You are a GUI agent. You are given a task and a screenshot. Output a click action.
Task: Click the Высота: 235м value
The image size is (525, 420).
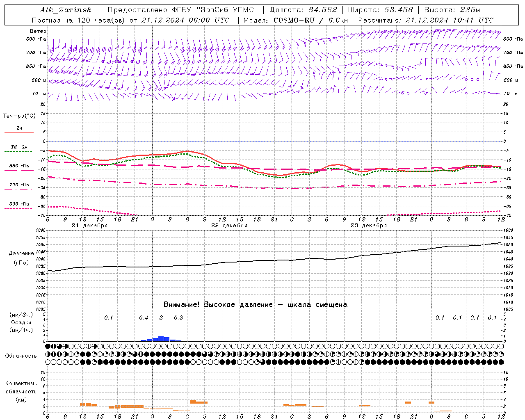pyautogui.click(x=452, y=10)
